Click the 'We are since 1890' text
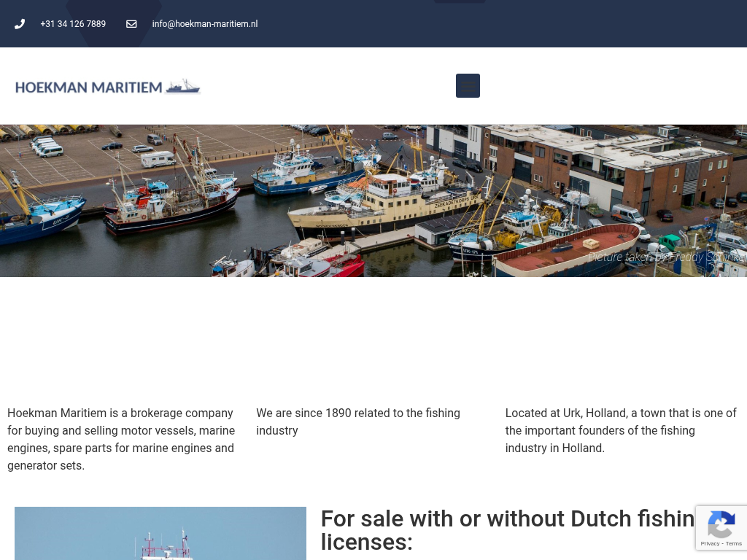The height and width of the screenshot is (560, 747). coord(358,421)
